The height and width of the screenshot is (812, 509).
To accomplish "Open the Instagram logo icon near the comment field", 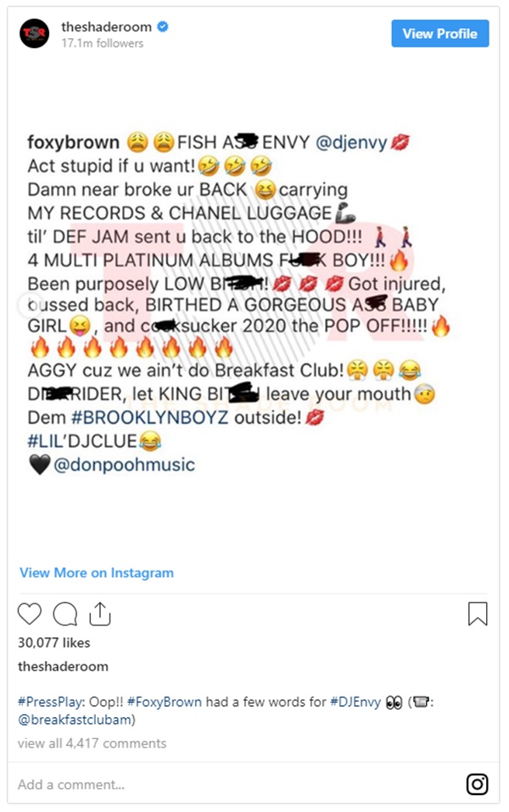I will [478, 784].
